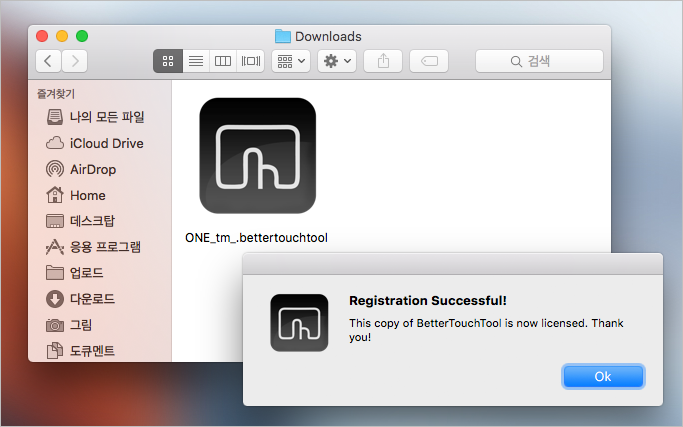The height and width of the screenshot is (427, 683).
Task: Click the Registration Successful! heading
Action: [428, 301]
